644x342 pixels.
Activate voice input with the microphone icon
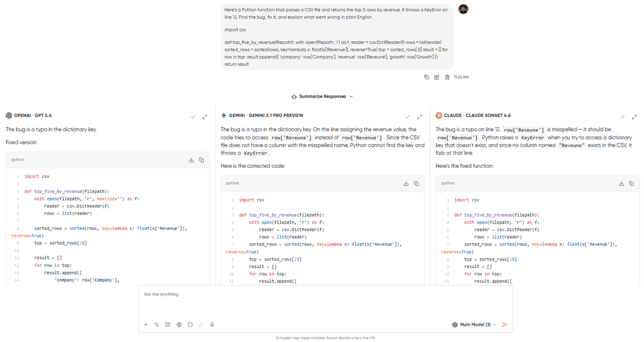pyautogui.click(x=211, y=324)
